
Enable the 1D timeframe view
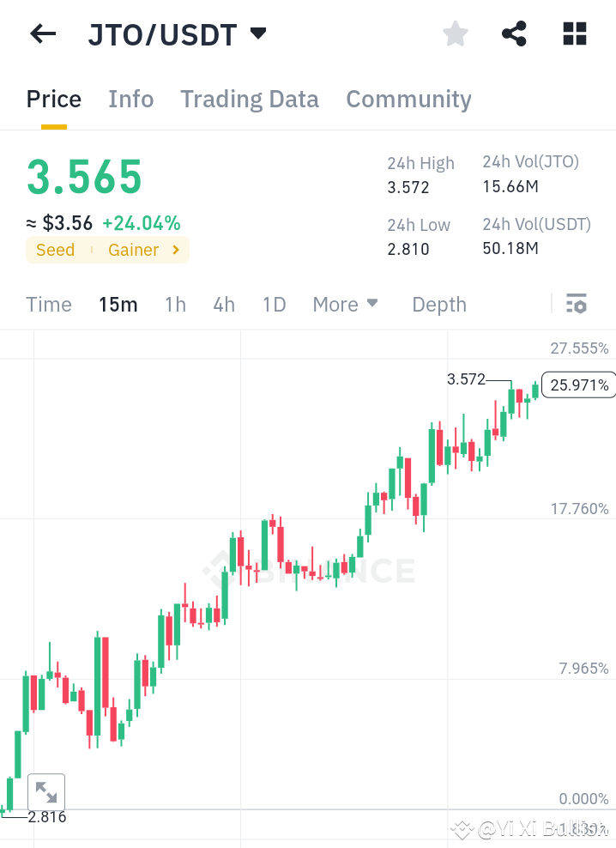tap(274, 304)
